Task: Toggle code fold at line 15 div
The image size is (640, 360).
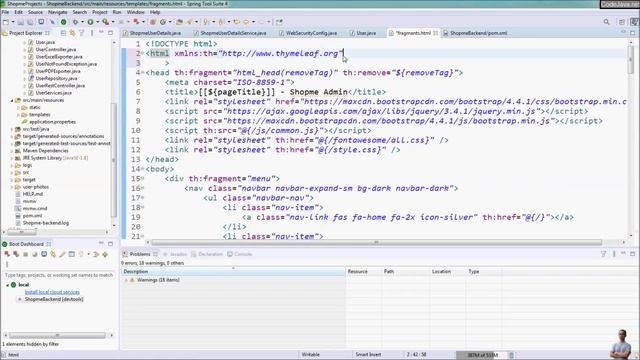Action: click(142, 179)
